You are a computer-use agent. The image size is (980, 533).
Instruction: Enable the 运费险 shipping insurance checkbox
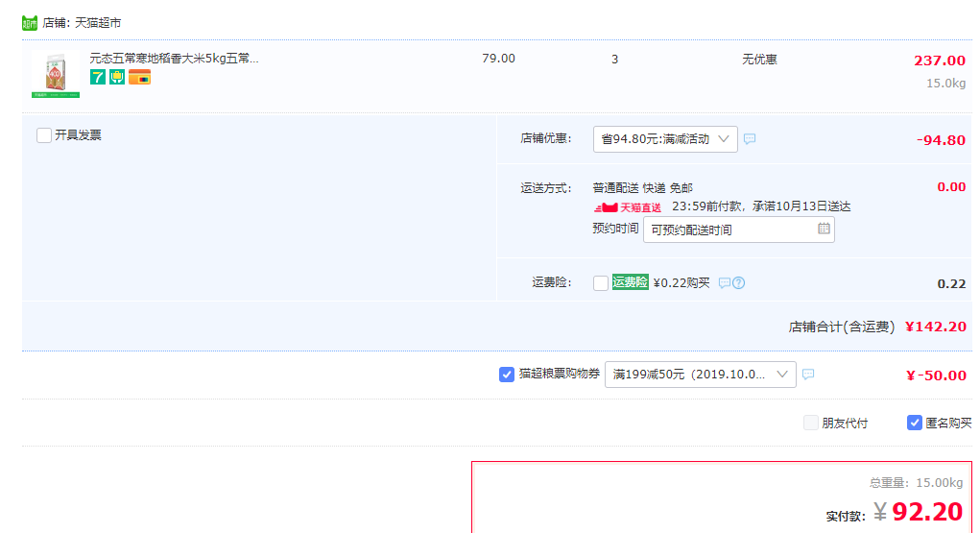point(601,282)
